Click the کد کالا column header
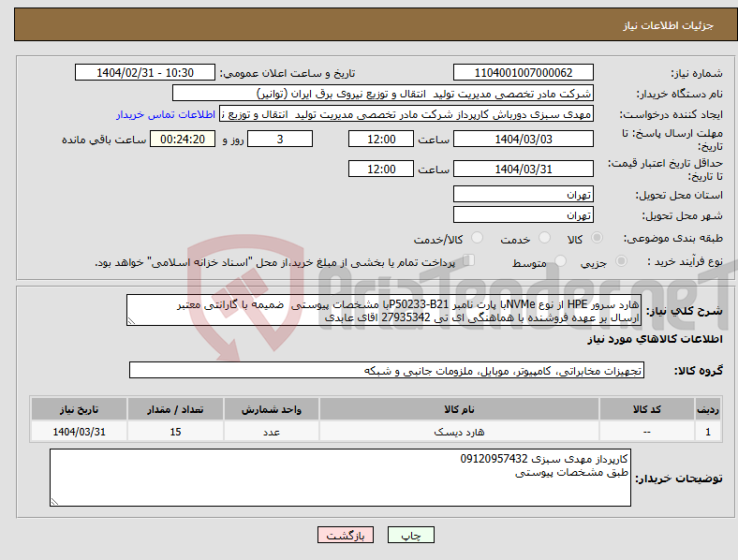The image size is (738, 560). click(x=647, y=409)
